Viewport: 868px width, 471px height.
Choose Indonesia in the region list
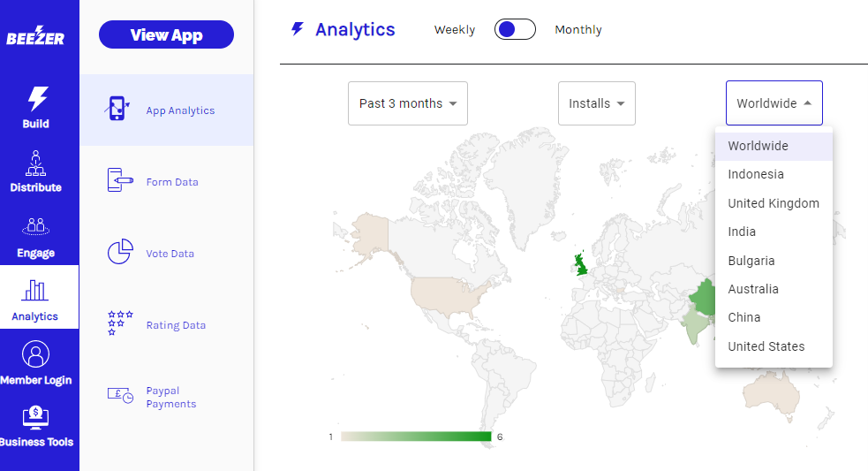755,174
